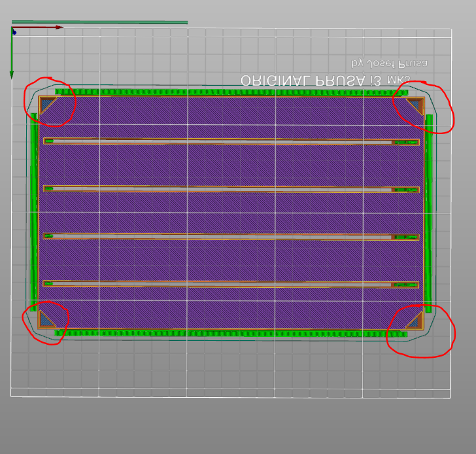The width and height of the screenshot is (476, 454).
Task: Click the bottom-right corner triangle of the model
Action: 414,321
